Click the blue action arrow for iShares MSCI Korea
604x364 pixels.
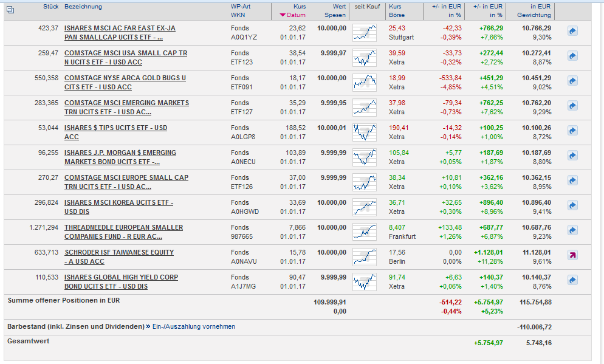[572, 205]
